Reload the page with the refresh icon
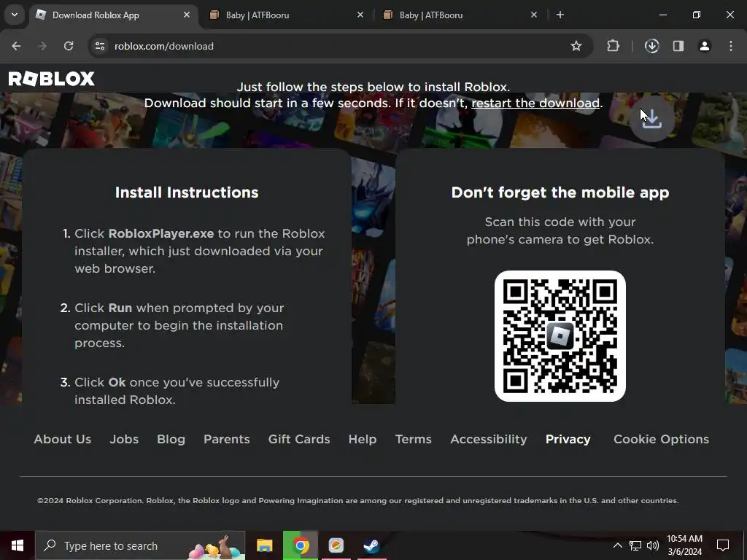Screen dimensions: 747x560 pos(69,46)
